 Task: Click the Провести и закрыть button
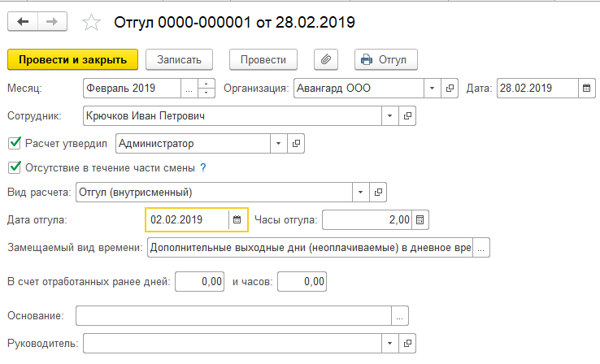[72, 59]
